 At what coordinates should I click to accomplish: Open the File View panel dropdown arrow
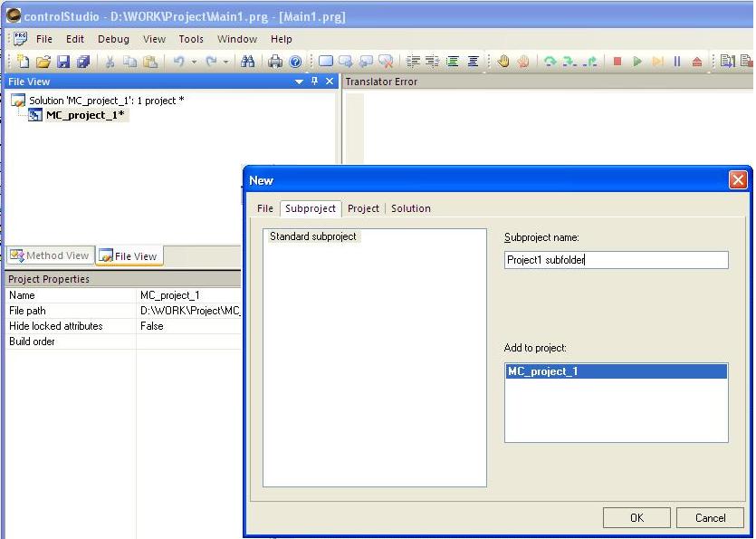coord(300,82)
